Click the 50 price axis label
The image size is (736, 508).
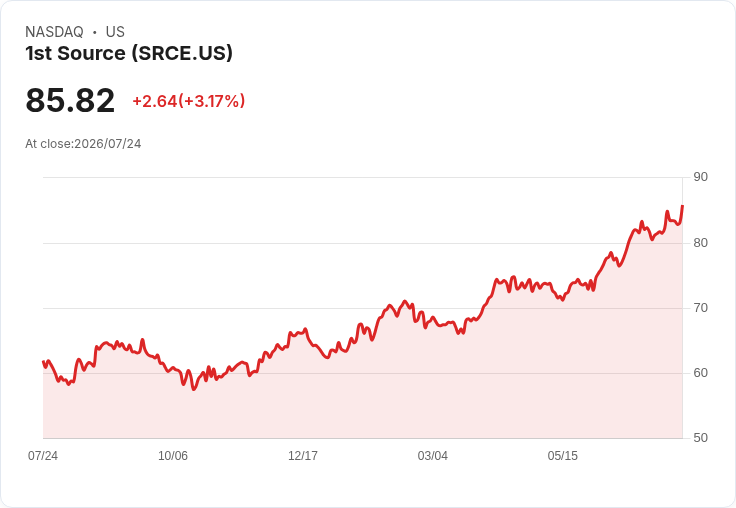tap(700, 438)
